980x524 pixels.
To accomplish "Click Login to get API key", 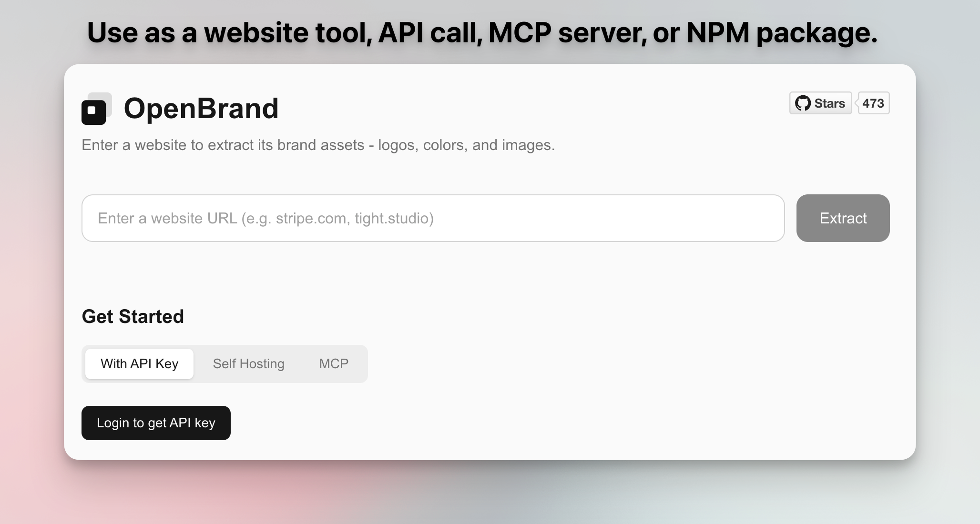I will (x=156, y=423).
